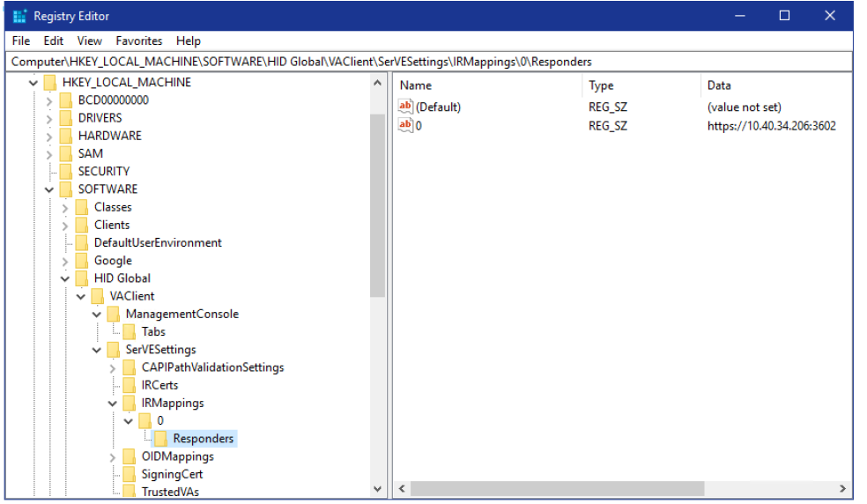Image resolution: width=867 pixels, height=504 pixels.
Task: Expand the HARDWARE key
Action: (x=49, y=136)
